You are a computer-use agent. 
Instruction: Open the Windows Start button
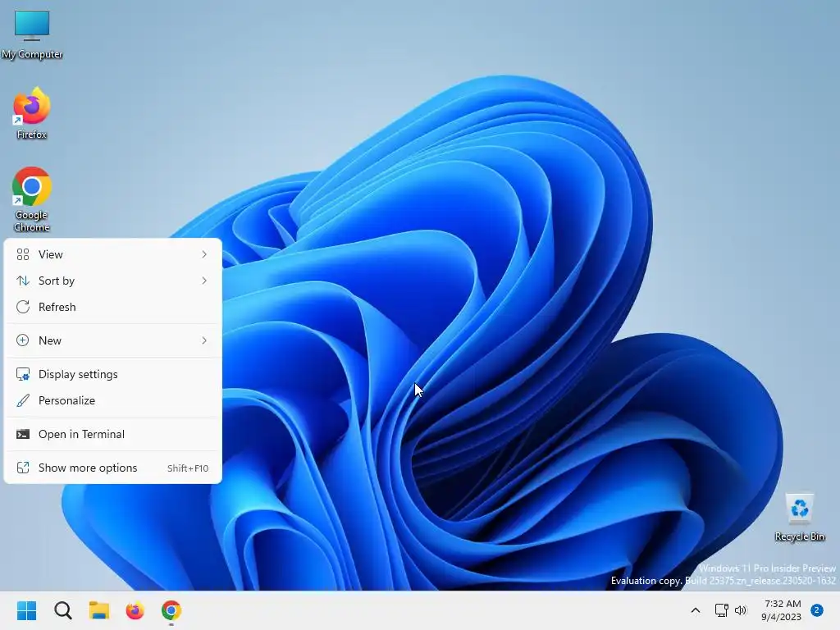coord(26,610)
